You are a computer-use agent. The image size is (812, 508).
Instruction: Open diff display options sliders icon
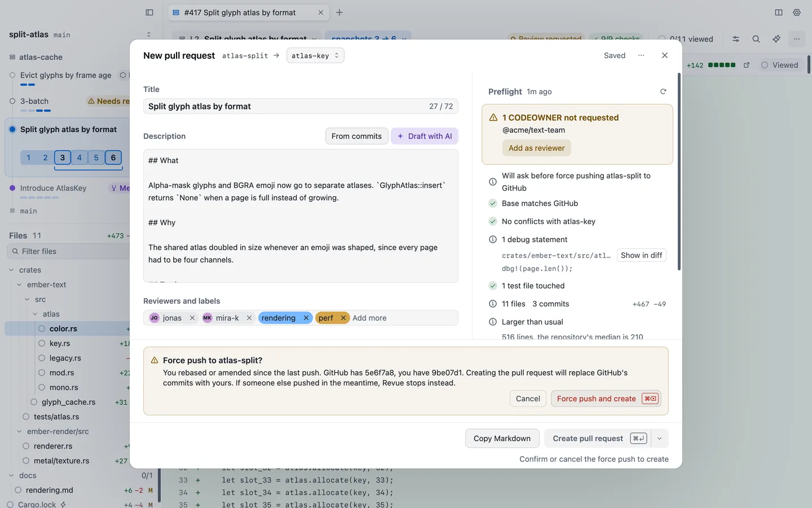(736, 39)
